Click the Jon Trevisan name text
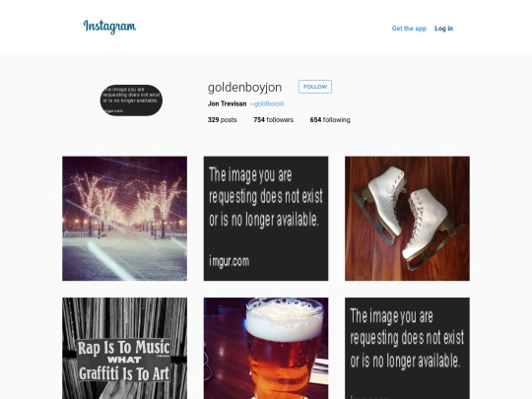532x399 pixels. [x=227, y=103]
